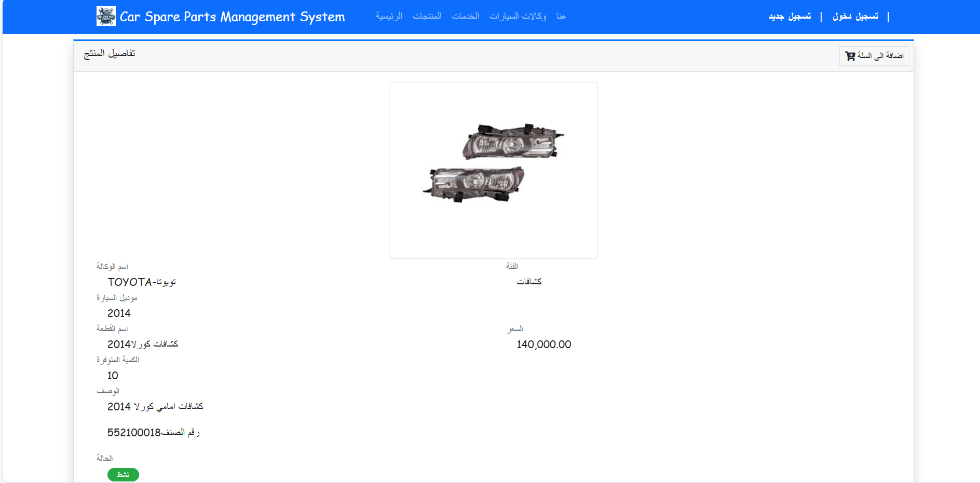Click the الفئة category label
980x483 pixels.
tap(512, 266)
